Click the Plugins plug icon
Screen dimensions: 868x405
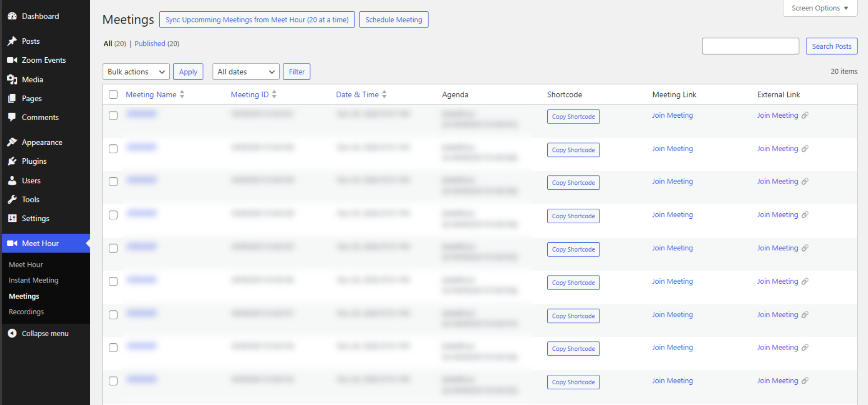tap(12, 161)
